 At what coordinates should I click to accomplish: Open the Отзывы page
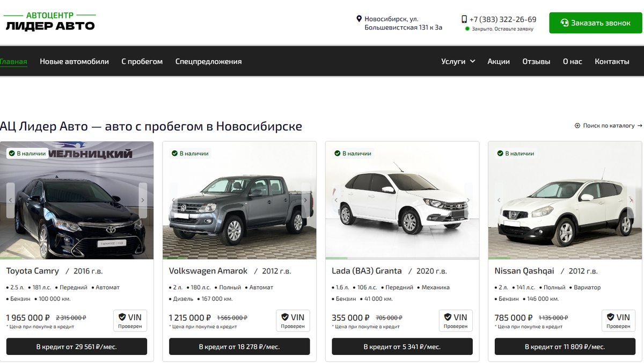pos(536,61)
